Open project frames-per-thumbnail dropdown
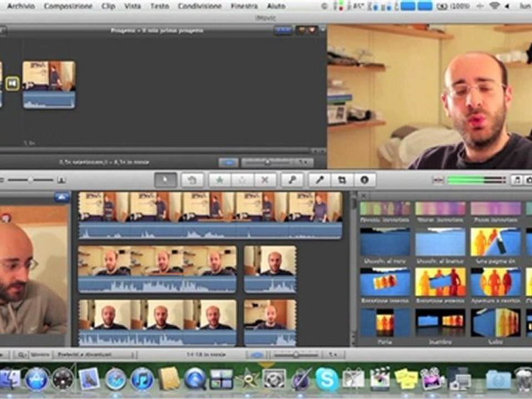 [x=304, y=162]
